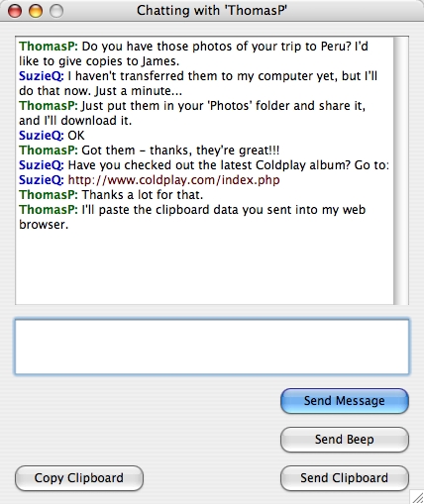This screenshot has width=424, height=504.
Task: Click empty area of chat transcript pane
Action: pyautogui.click(x=205, y=267)
